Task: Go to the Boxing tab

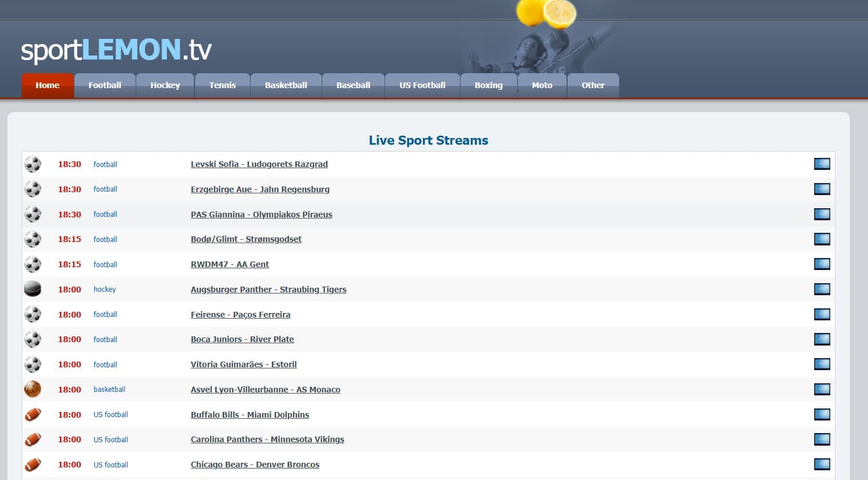Action: 488,85
